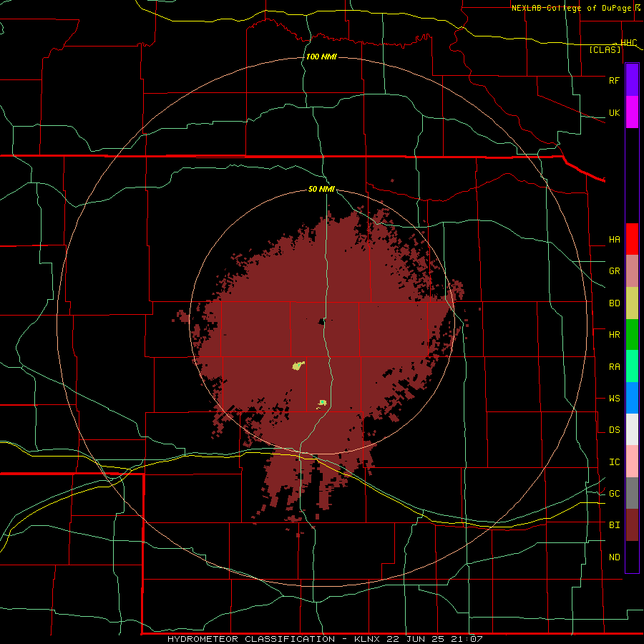Click the DS legend label
The width and height of the screenshot is (644, 644).
(x=614, y=430)
